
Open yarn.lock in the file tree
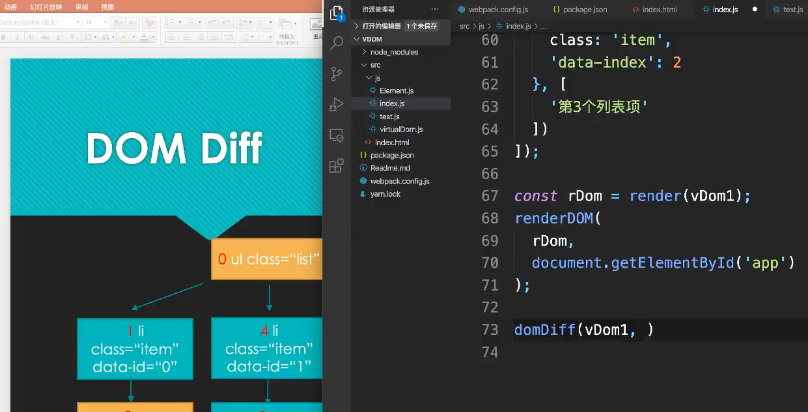(400, 194)
